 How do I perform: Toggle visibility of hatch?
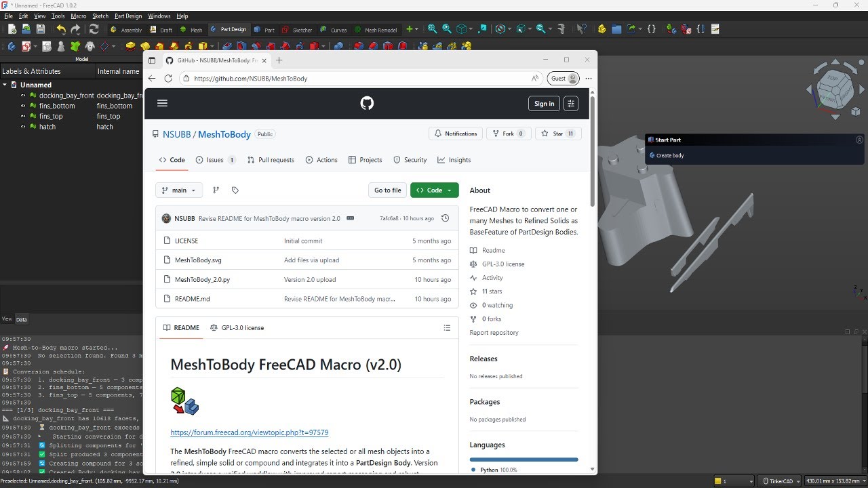[23, 127]
